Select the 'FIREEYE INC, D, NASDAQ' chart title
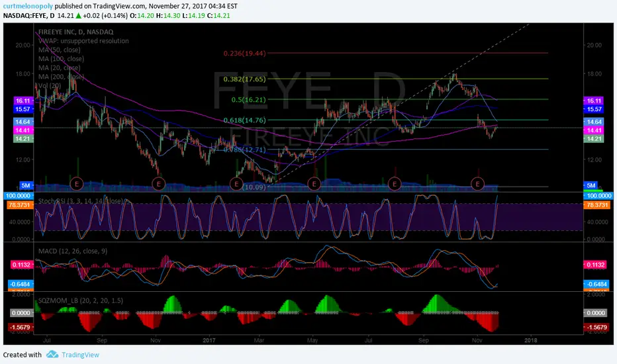The width and height of the screenshot is (617, 364). pyautogui.click(x=76, y=32)
